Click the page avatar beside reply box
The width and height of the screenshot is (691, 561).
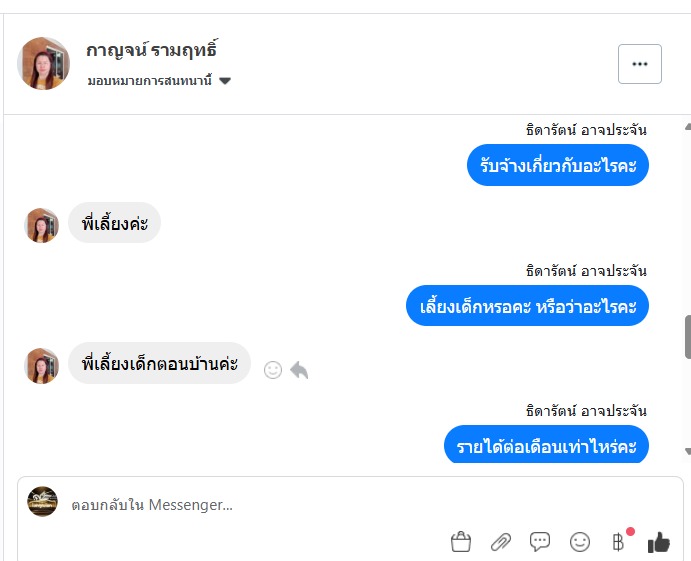[x=42, y=501]
